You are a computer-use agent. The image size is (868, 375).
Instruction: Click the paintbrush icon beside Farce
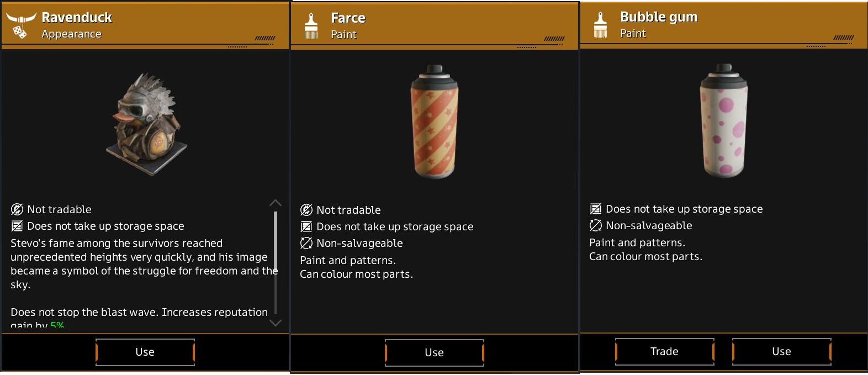pos(311,26)
